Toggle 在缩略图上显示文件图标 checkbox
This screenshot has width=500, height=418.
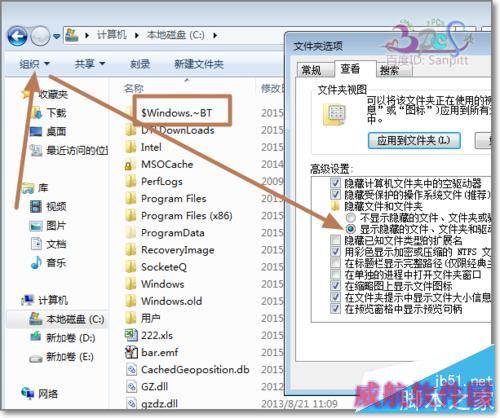pos(335,286)
